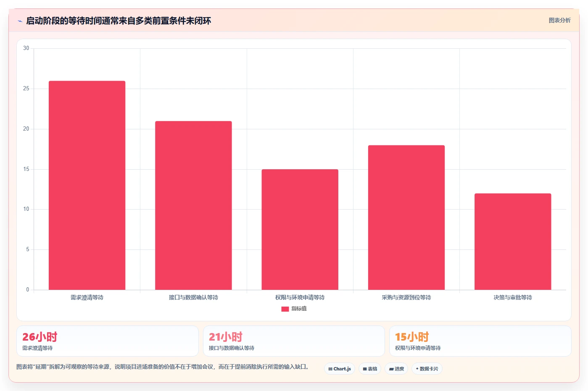Click the 进度 tag chip
This screenshot has height=391, width=588.
point(396,369)
